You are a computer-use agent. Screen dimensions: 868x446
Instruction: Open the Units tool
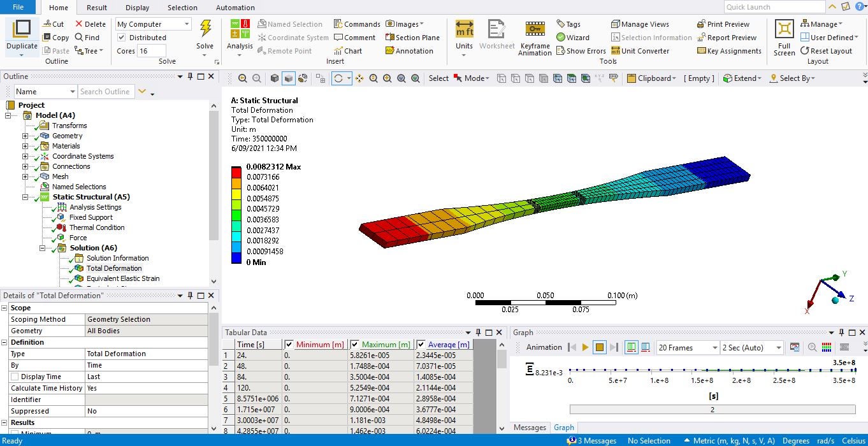pos(464,29)
